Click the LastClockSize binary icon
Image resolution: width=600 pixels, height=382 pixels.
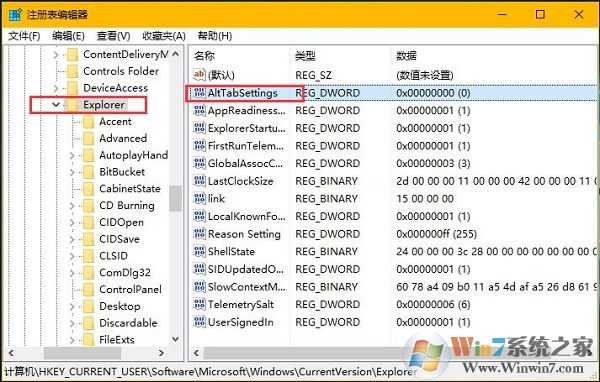coord(199,181)
